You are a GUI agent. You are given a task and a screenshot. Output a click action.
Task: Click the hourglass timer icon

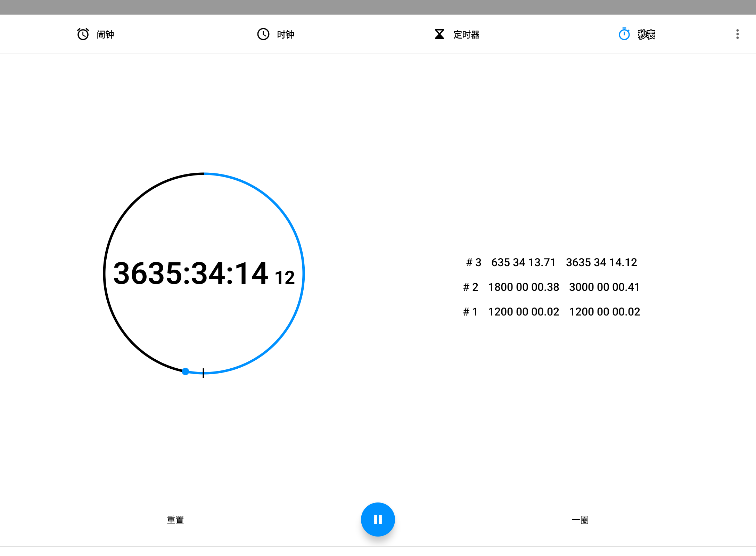[x=439, y=34]
